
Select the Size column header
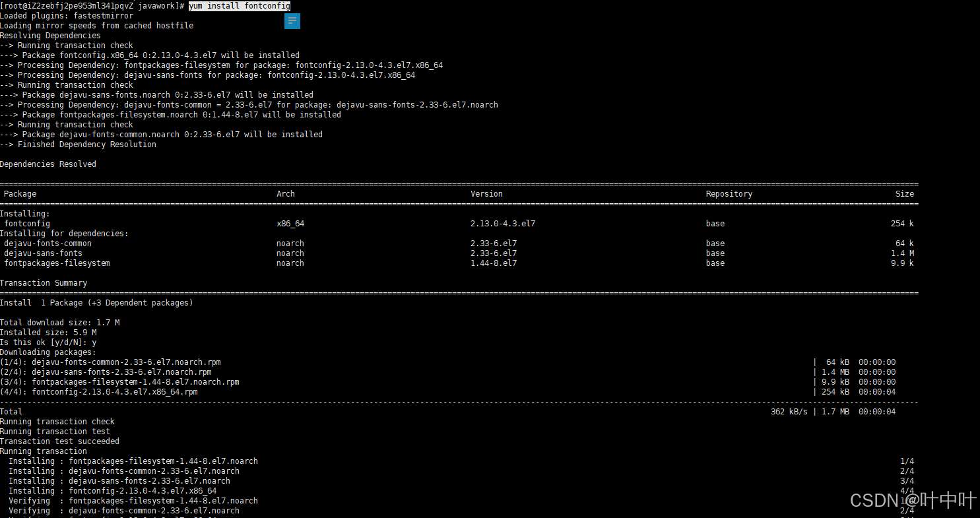pos(905,193)
